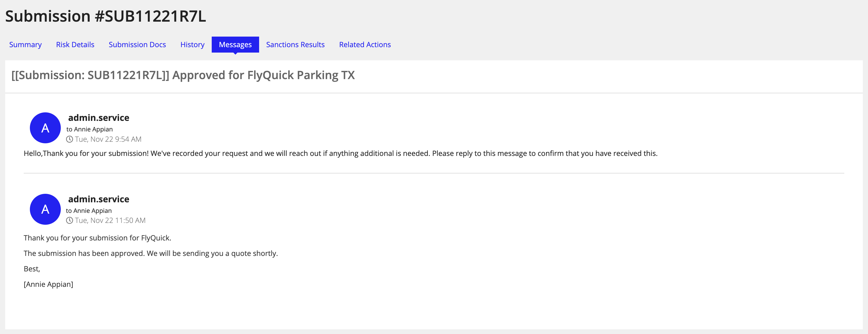Open the Related Actions tab
Image resolution: width=868 pixels, height=334 pixels.
(365, 44)
